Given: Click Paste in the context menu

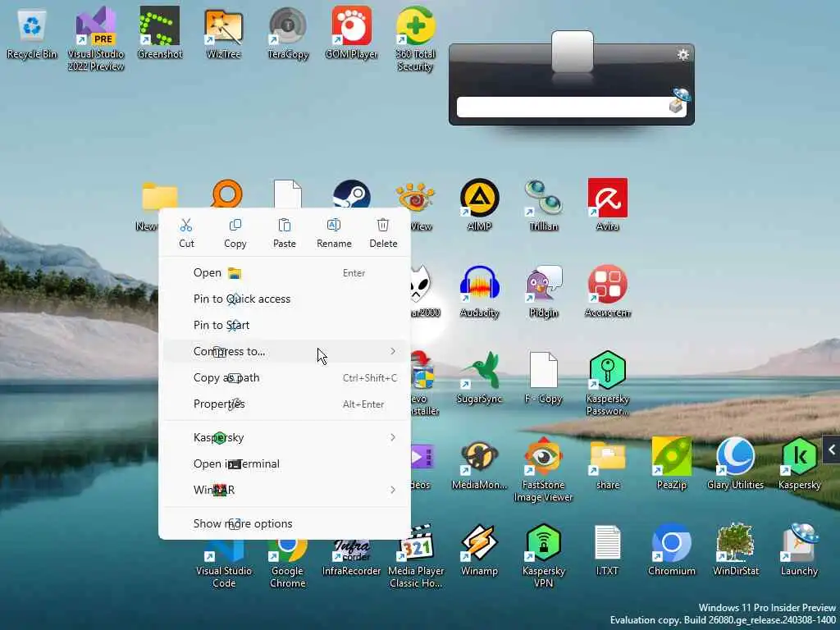Looking at the screenshot, I should tap(285, 233).
